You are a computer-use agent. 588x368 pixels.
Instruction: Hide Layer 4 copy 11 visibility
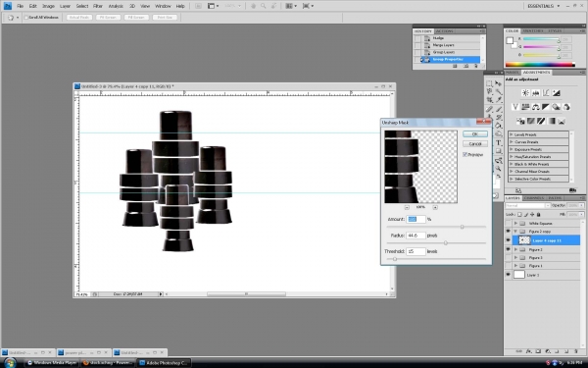click(508, 240)
